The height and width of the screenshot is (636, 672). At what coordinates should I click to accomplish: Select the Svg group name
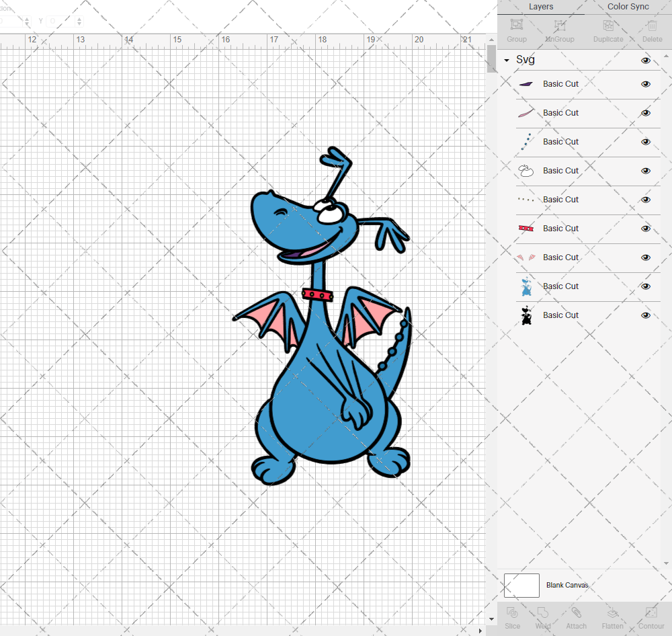point(526,60)
